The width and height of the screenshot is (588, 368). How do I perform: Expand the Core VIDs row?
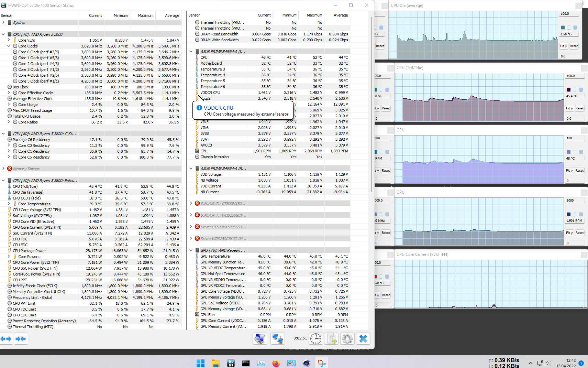(x=9, y=40)
